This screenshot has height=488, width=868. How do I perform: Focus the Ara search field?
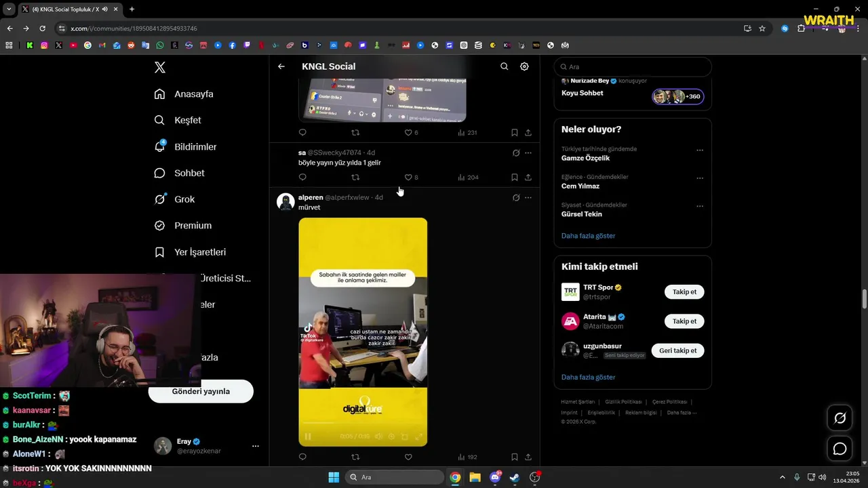click(x=633, y=67)
